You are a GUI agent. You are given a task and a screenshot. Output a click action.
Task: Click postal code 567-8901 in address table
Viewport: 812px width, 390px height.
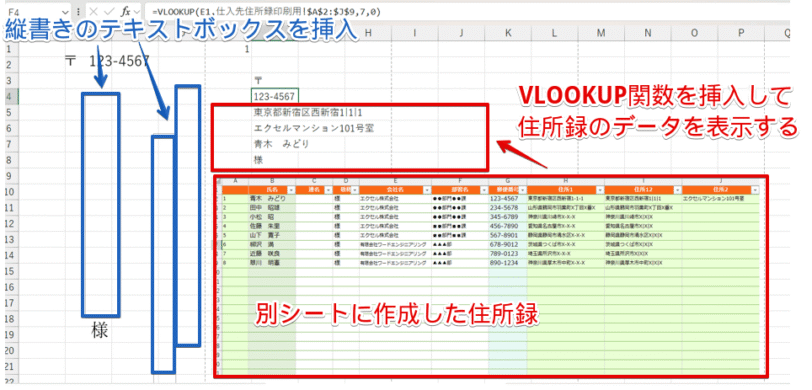[x=504, y=235]
